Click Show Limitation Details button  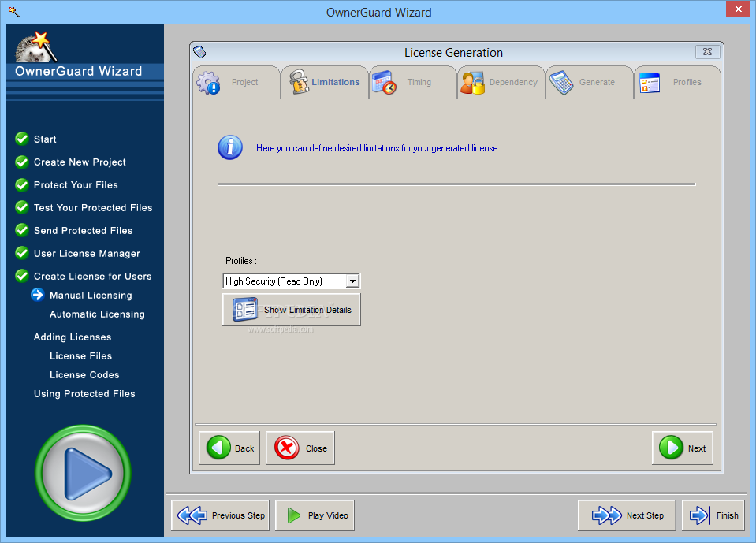(291, 310)
